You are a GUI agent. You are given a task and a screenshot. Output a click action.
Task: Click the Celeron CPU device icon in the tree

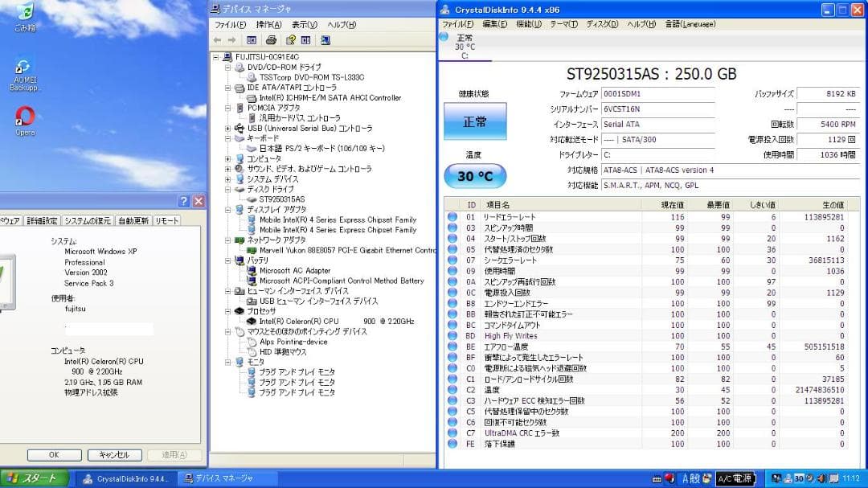click(251, 322)
